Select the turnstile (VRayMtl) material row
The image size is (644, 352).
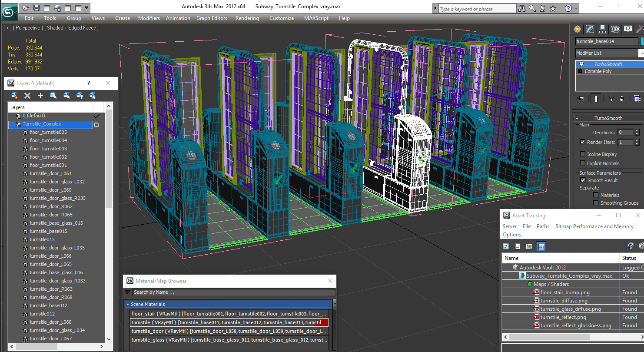pyautogui.click(x=229, y=322)
